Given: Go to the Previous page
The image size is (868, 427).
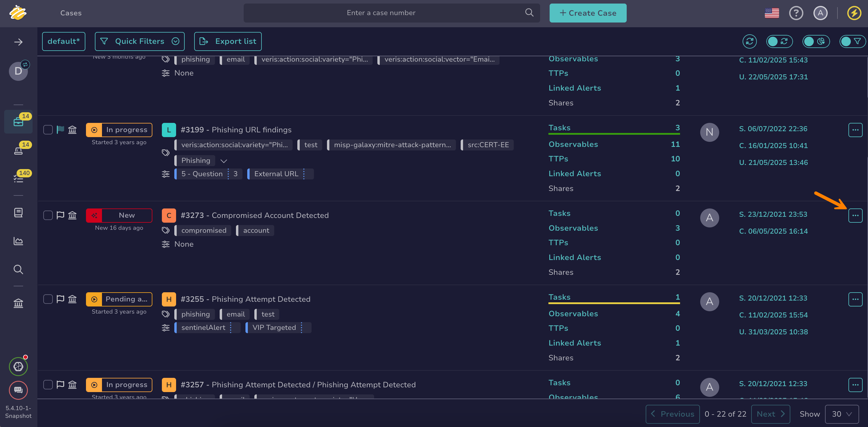Looking at the screenshot, I should click(672, 414).
